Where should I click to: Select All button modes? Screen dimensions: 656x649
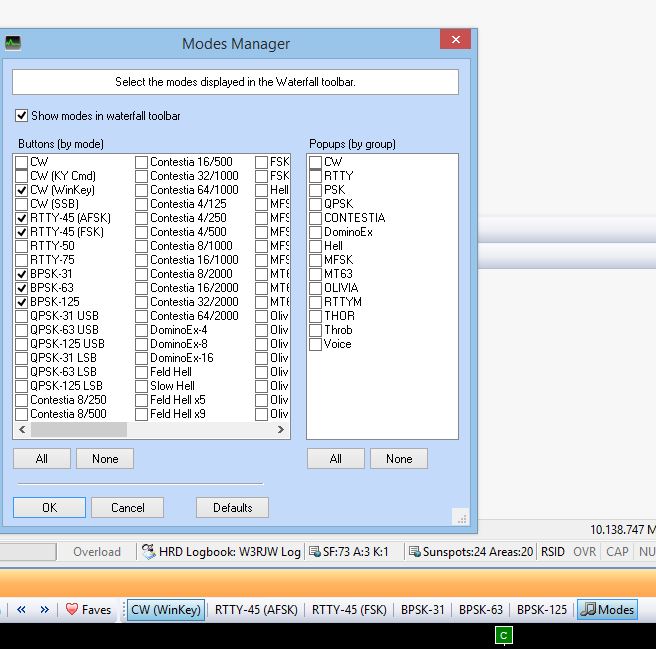click(42, 459)
